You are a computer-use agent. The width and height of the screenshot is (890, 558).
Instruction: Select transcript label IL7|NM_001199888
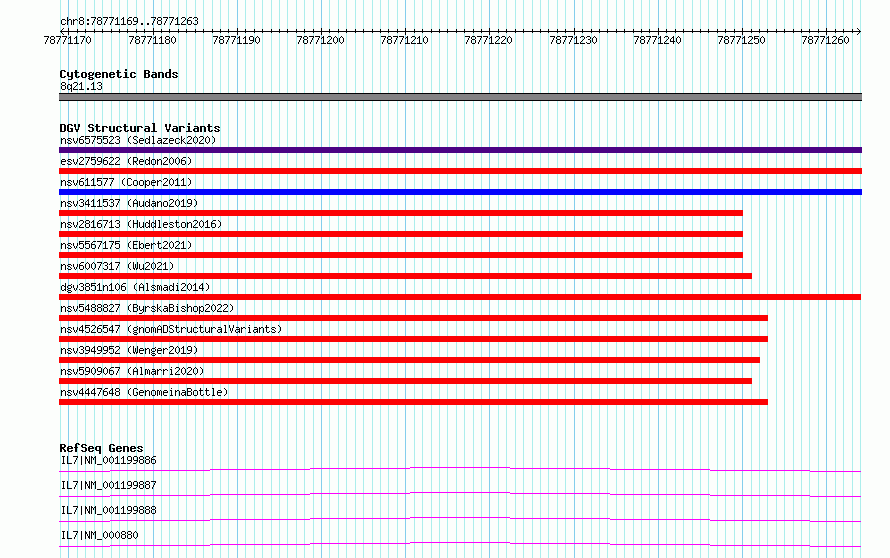108,510
